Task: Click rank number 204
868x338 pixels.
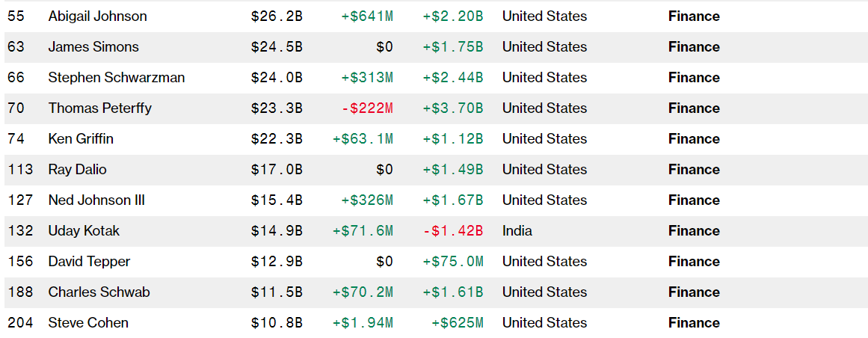Action: [x=20, y=322]
